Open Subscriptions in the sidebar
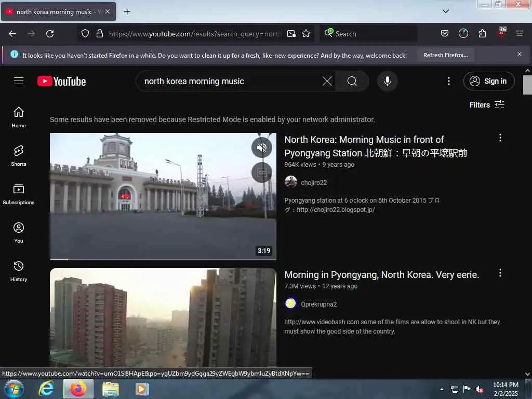The width and height of the screenshot is (532, 399). point(19,194)
